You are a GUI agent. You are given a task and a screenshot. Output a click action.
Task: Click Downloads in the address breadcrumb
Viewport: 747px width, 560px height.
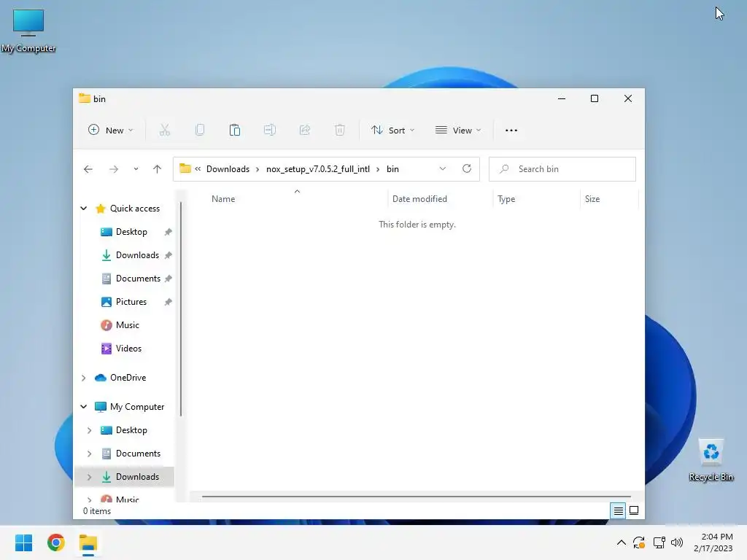point(228,169)
